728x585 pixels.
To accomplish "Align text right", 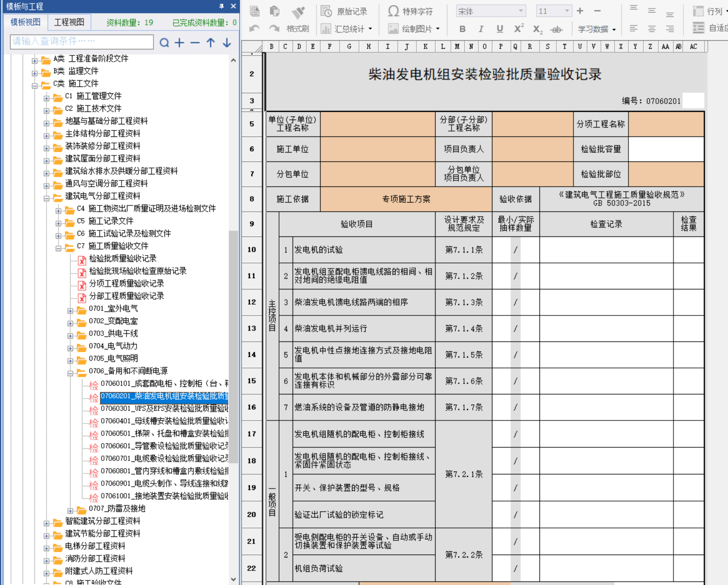I will tap(670, 29).
